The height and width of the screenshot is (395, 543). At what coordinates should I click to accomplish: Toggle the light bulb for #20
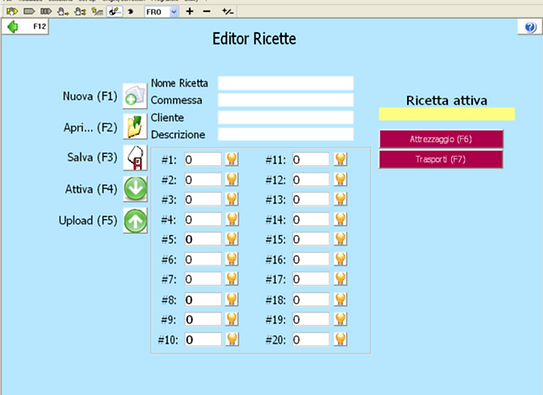tap(340, 339)
